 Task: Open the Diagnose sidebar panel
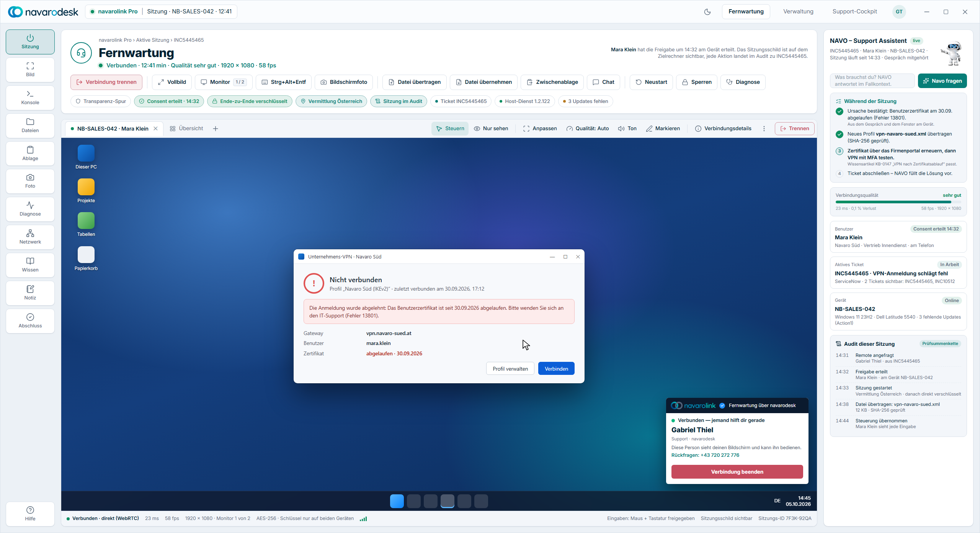pyautogui.click(x=30, y=209)
